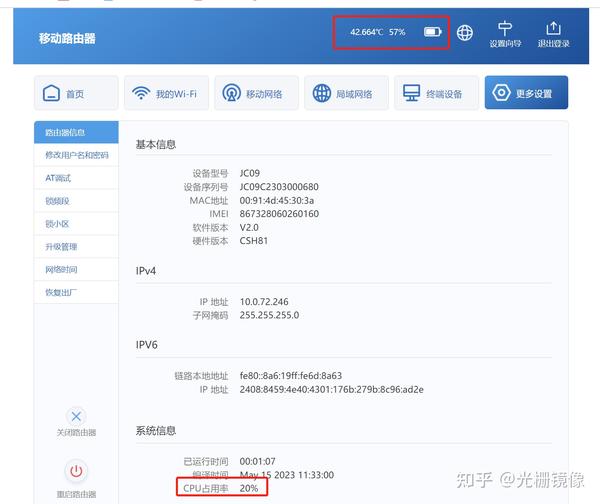Click the IPv4 address 10.0.72.246
The height and width of the screenshot is (504, 600).
pos(264,302)
